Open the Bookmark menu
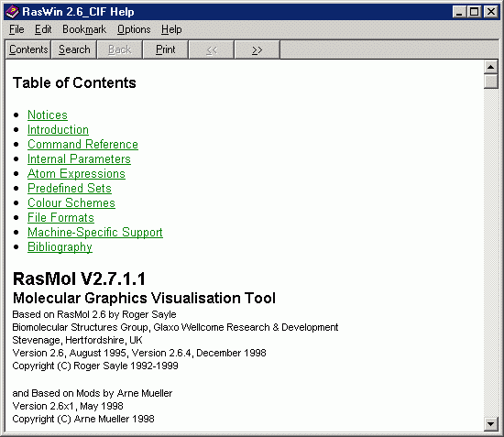The image size is (504, 437). point(84,29)
